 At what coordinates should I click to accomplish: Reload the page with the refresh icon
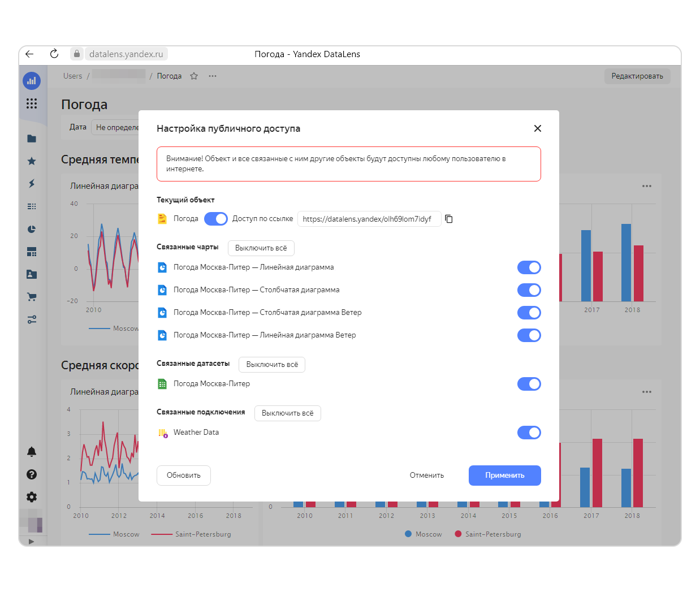pos(54,54)
